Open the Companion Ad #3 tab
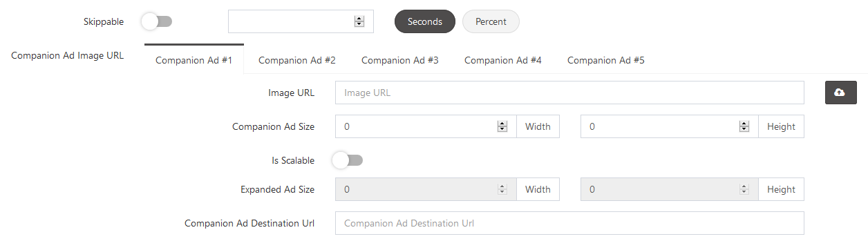This screenshot has height=250, width=868. (x=400, y=60)
